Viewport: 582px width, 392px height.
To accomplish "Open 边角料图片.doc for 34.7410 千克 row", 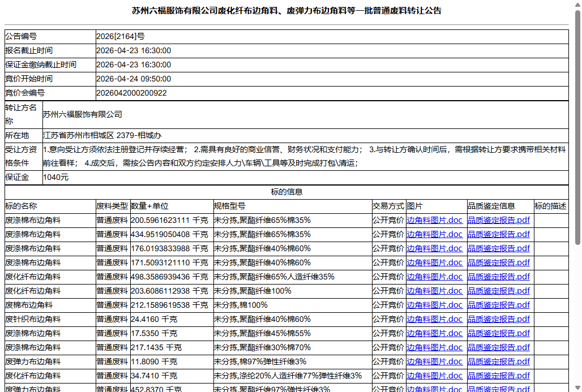I will point(434,375).
